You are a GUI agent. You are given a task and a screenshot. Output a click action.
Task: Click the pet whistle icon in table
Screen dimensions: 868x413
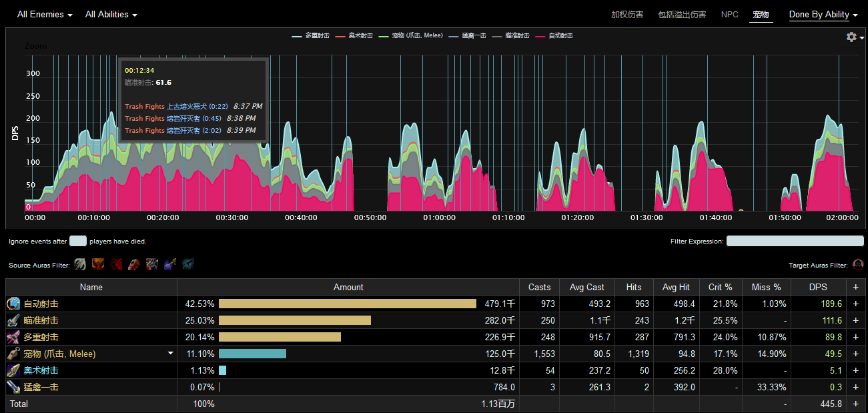(x=13, y=354)
